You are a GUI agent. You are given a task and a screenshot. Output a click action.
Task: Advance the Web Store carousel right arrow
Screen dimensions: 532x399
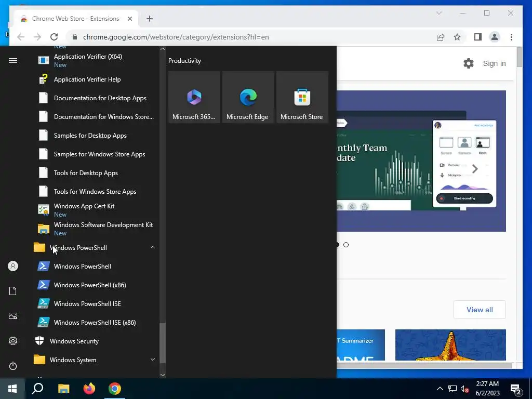click(x=475, y=169)
